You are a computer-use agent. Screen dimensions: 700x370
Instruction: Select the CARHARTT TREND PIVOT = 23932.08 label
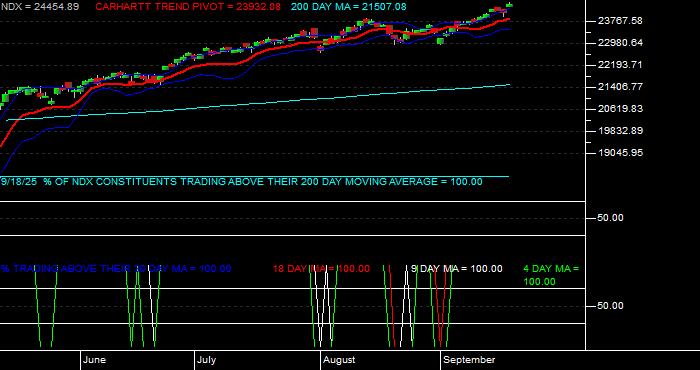[x=188, y=7]
